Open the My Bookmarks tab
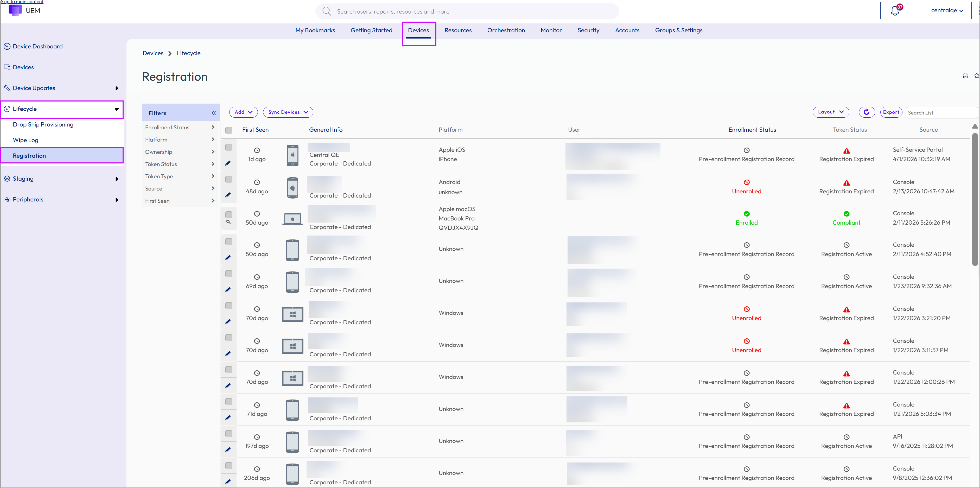 pos(315,30)
